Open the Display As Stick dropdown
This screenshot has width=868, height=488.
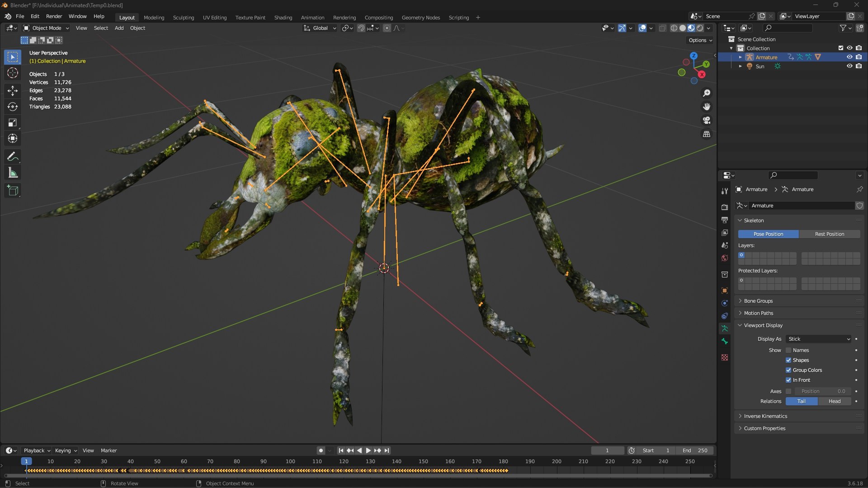coord(819,339)
